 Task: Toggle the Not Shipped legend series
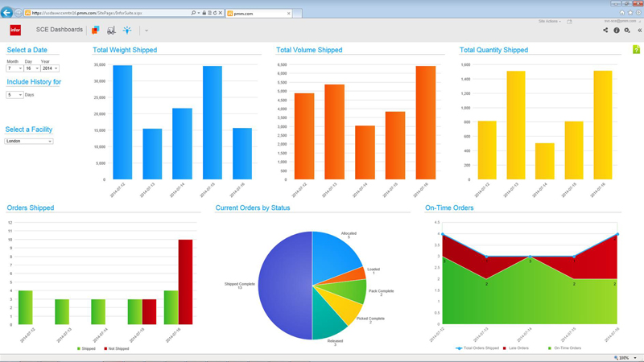[x=115, y=348]
